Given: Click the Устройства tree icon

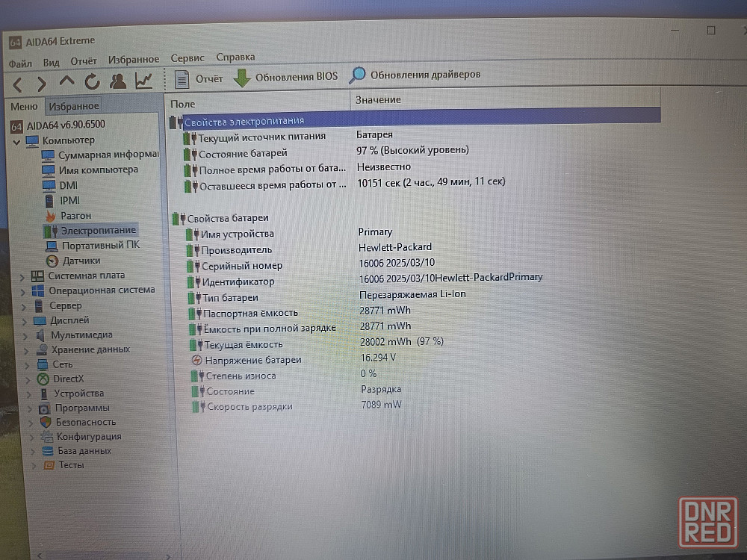Looking at the screenshot, I should point(44,393).
